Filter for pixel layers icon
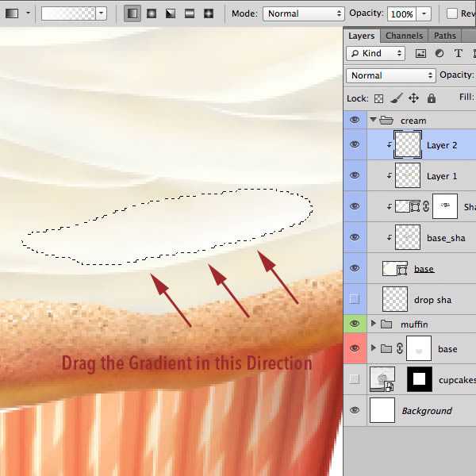 point(420,54)
